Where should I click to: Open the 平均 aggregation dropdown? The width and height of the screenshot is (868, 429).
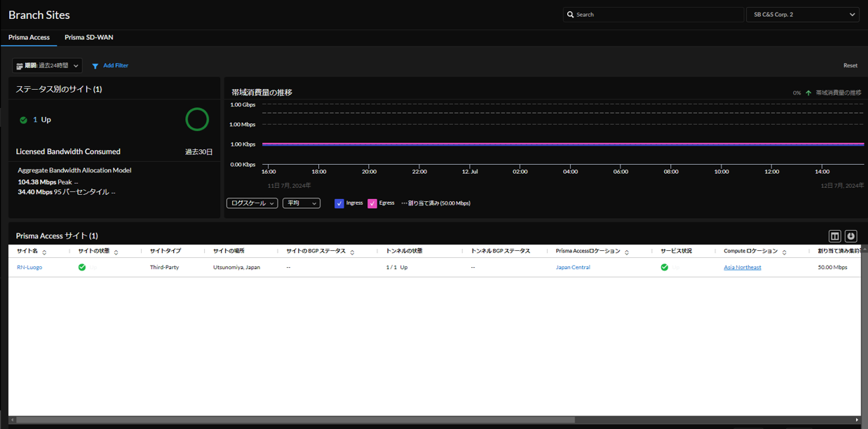click(x=301, y=203)
